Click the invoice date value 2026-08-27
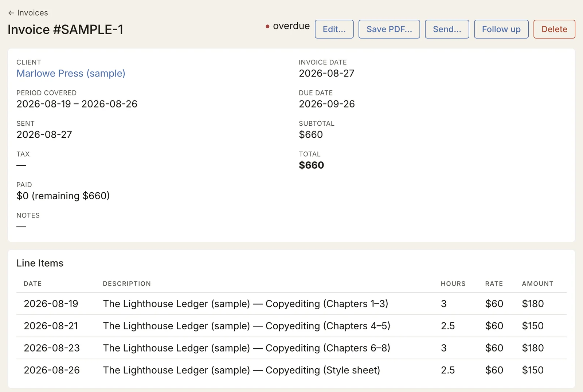Viewport: 583px width, 392px height. tap(326, 73)
